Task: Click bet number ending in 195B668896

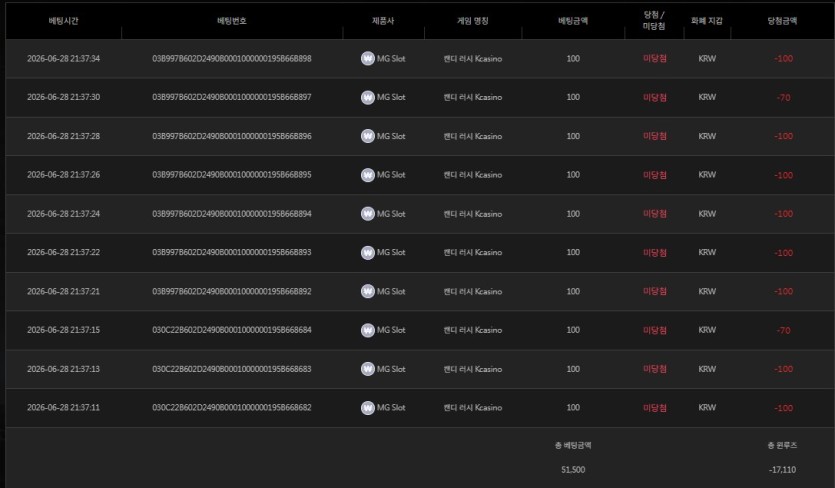Action: click(x=232, y=136)
